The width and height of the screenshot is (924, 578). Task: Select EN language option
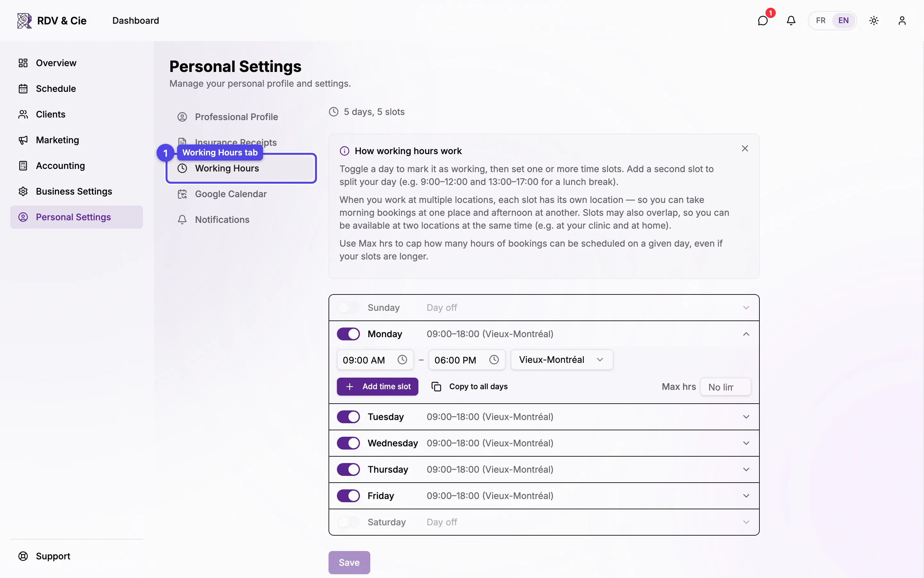pos(843,21)
